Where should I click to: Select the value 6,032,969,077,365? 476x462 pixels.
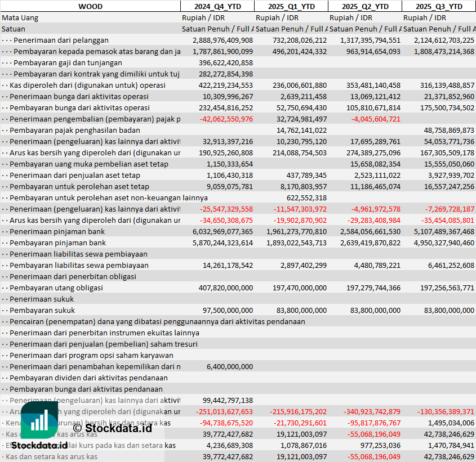pyautogui.click(x=223, y=231)
